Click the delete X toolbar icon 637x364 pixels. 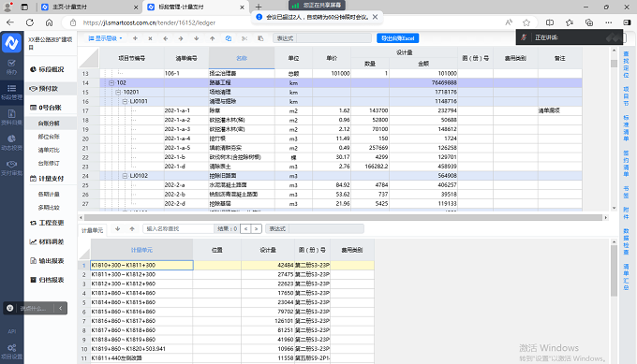[x=150, y=38]
